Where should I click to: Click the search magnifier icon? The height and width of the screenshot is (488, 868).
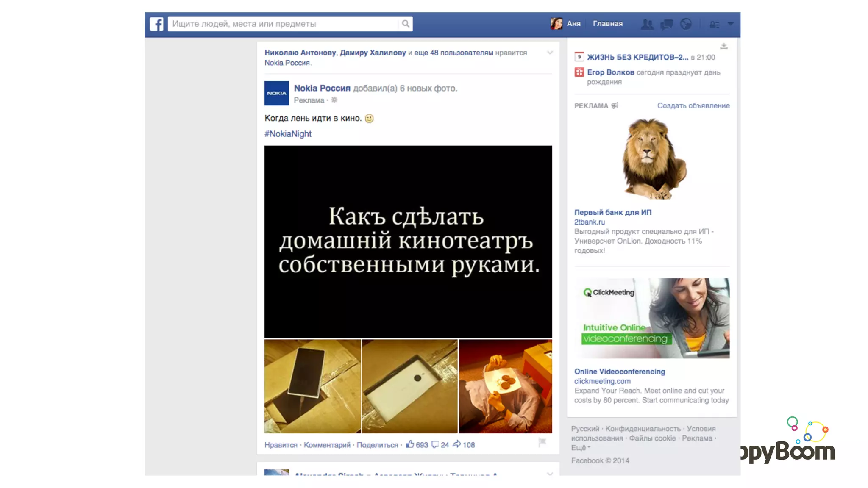pyautogui.click(x=406, y=24)
